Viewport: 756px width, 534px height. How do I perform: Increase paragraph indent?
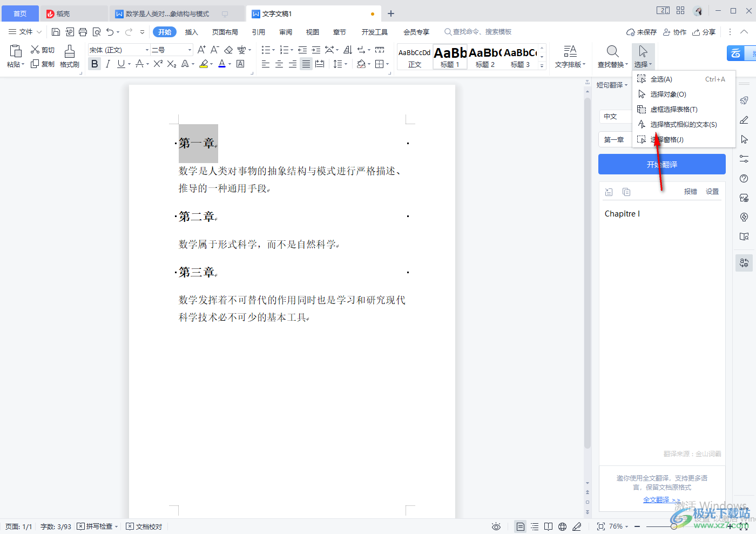pyautogui.click(x=316, y=50)
